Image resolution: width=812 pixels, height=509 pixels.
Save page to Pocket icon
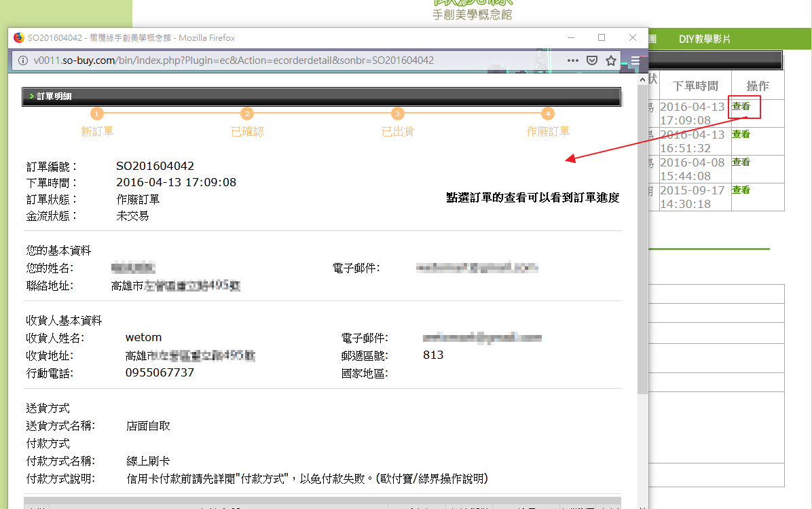pos(592,60)
